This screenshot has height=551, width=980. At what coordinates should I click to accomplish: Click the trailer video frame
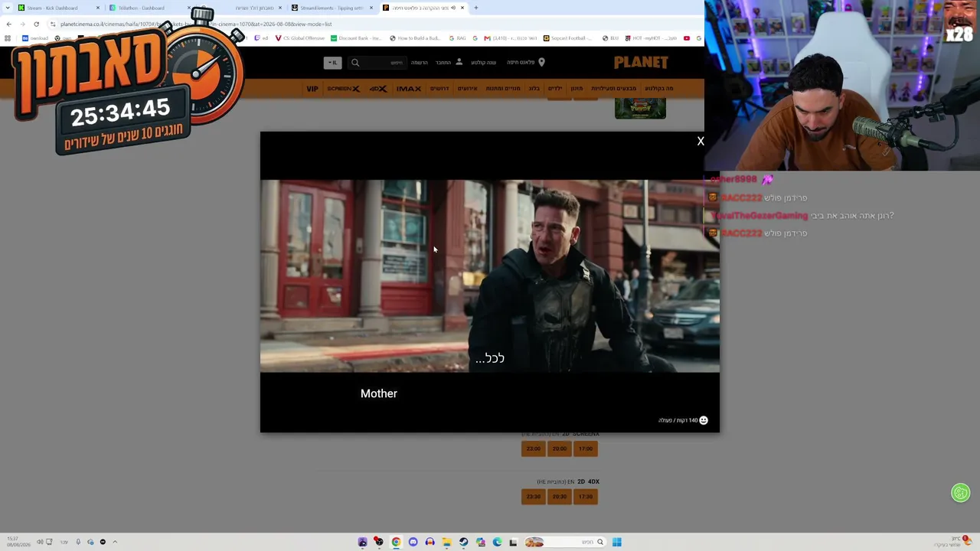point(490,276)
